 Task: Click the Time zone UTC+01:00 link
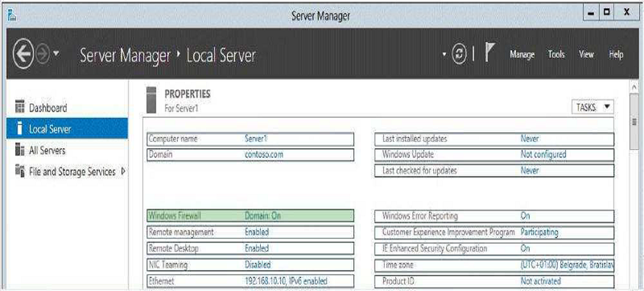pos(568,264)
